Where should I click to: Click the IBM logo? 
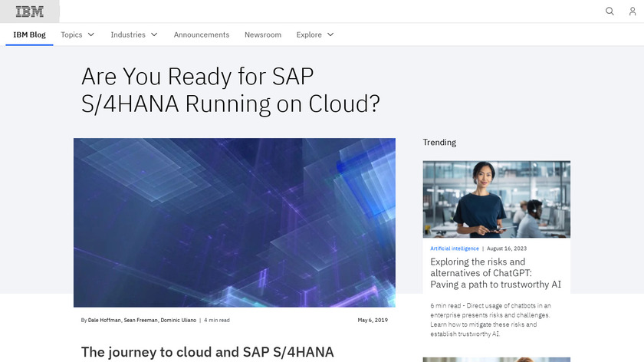(x=30, y=12)
